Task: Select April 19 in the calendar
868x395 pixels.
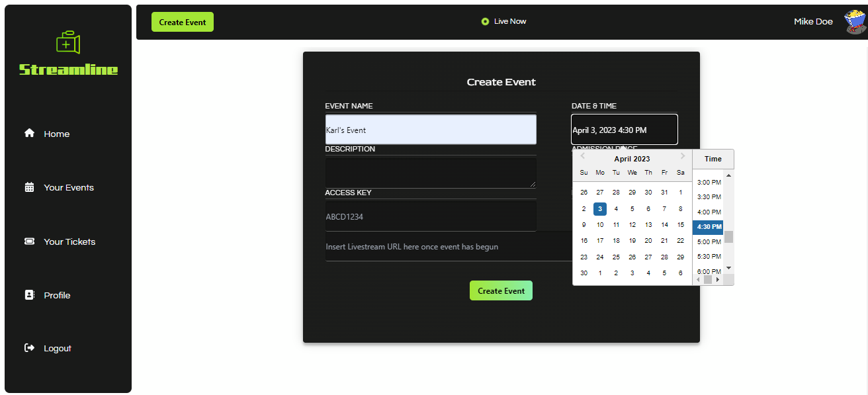Action: 632,241
